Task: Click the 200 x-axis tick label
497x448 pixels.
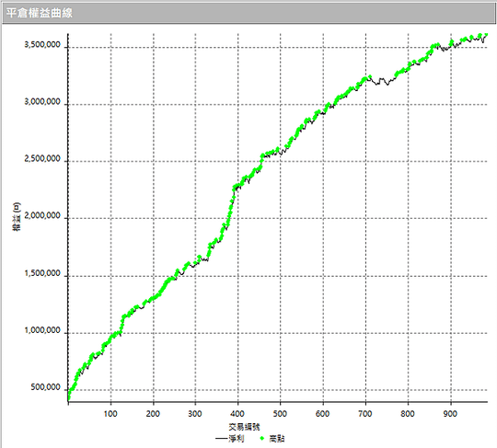Action: pyautogui.click(x=153, y=413)
